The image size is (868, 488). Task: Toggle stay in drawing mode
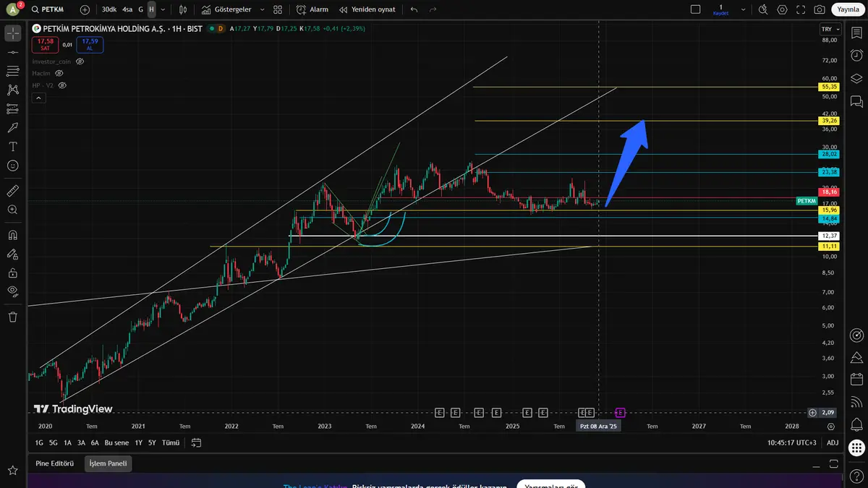tap(12, 254)
